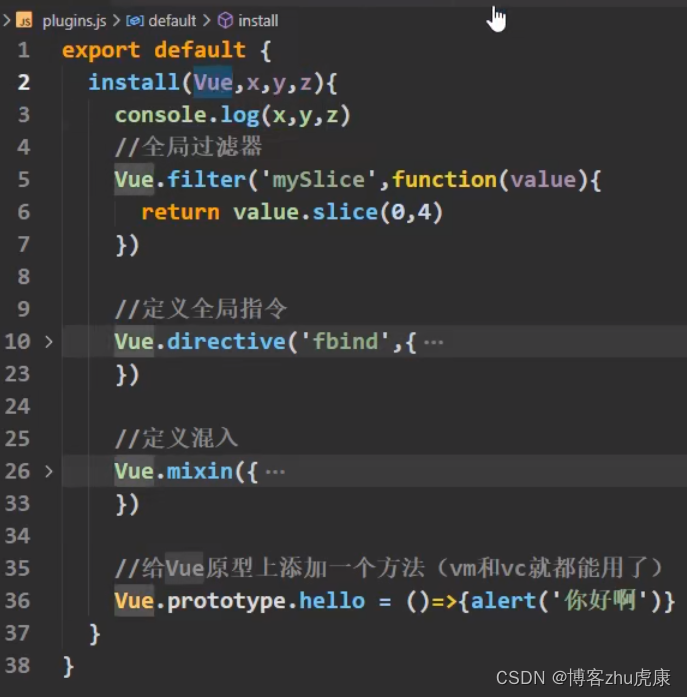
Task: Click the comment '//定义混入'
Action: pos(176,439)
